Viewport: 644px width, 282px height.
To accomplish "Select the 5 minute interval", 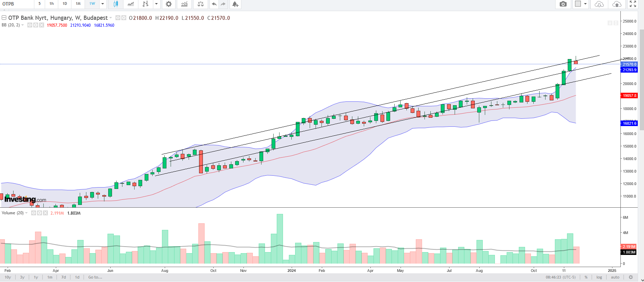I will (40, 4).
